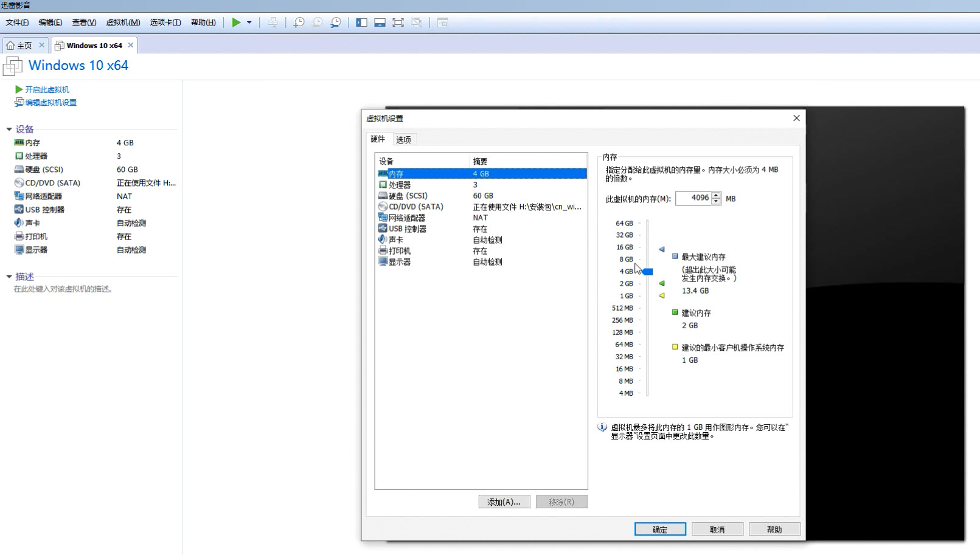Viewport: 980px width, 555px height.
Task: Switch to the 选项 tab in settings dialog
Action: pyautogui.click(x=403, y=140)
